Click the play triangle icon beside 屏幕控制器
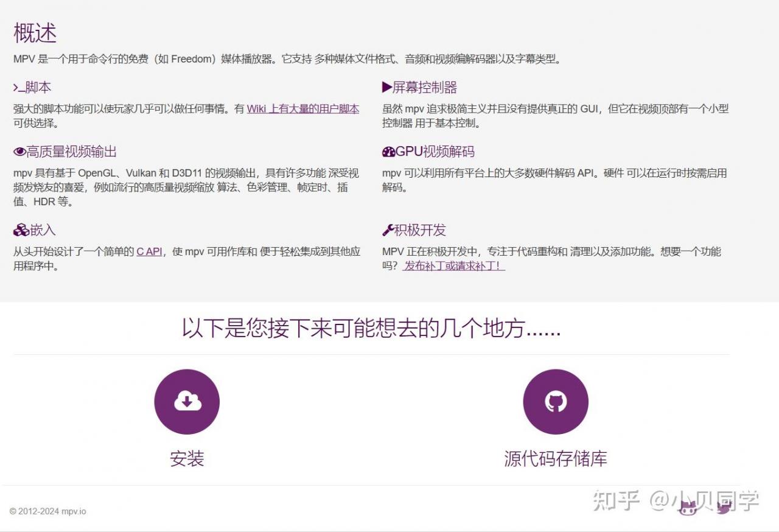Image resolution: width=779 pixels, height=532 pixels. tap(387, 87)
